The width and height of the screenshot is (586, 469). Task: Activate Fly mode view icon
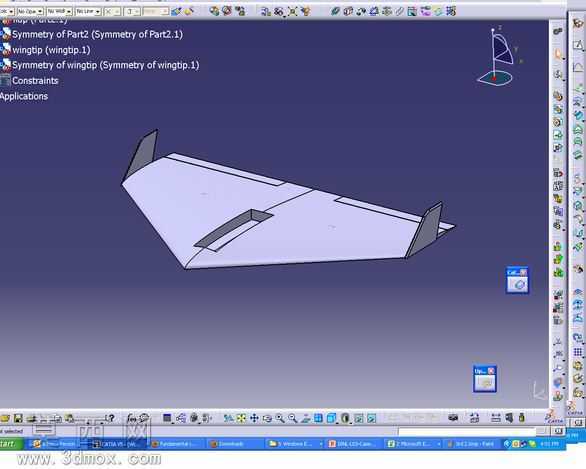point(228,419)
